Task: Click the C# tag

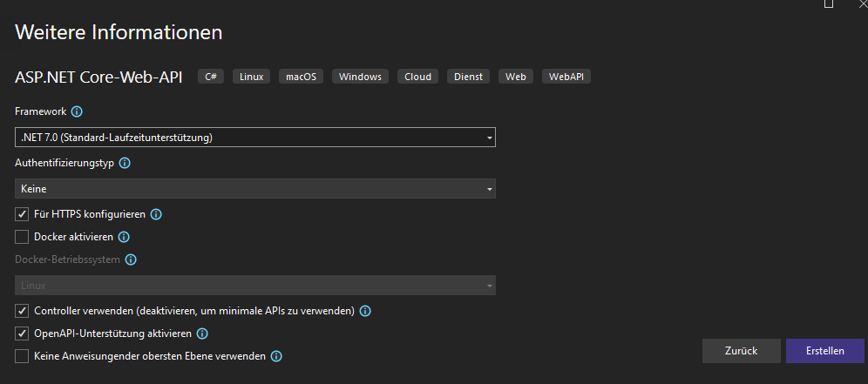Action: tap(211, 77)
